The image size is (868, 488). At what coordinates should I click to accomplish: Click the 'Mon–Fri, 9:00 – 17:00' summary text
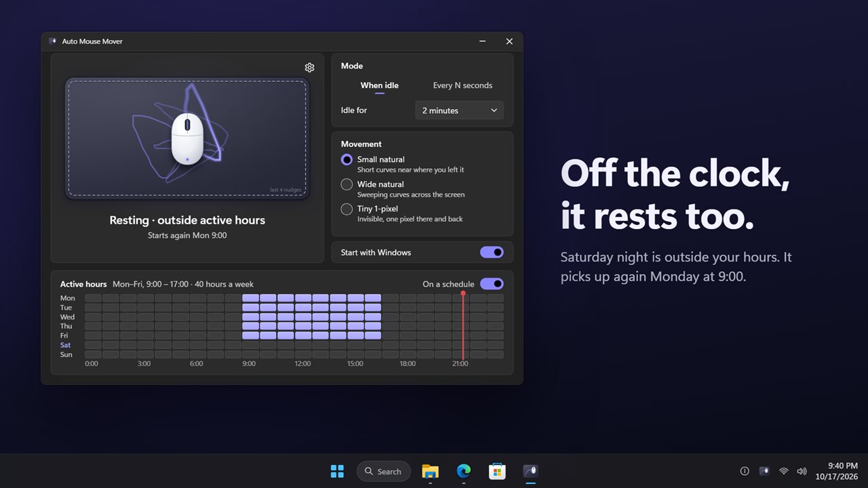[151, 284]
